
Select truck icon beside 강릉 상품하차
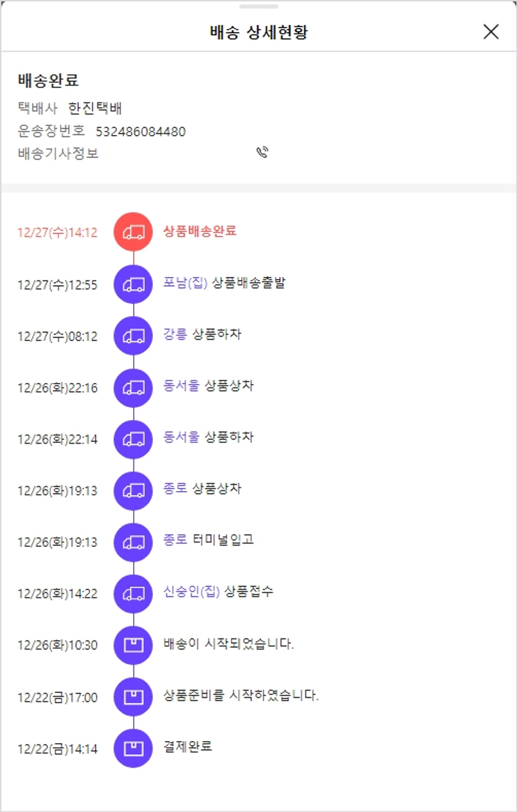coord(133,335)
